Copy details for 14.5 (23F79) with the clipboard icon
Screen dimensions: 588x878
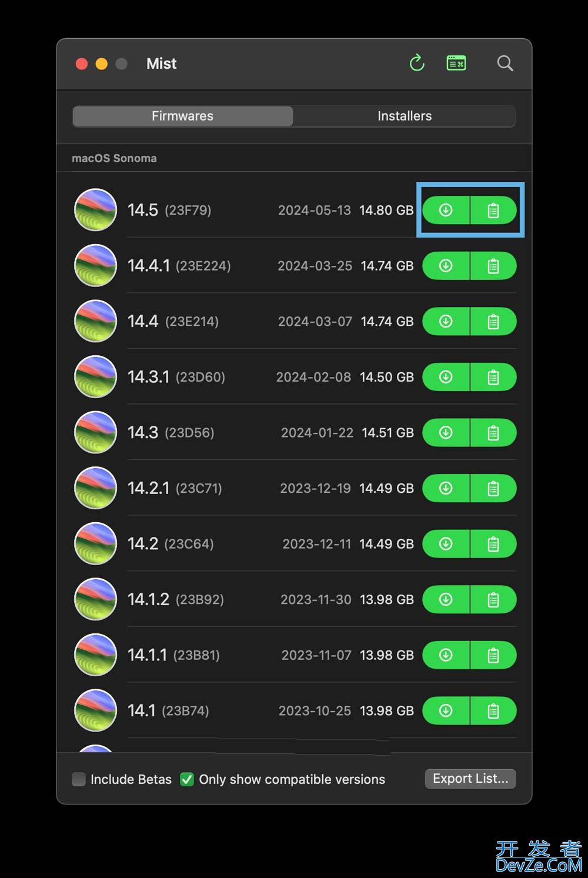click(493, 210)
